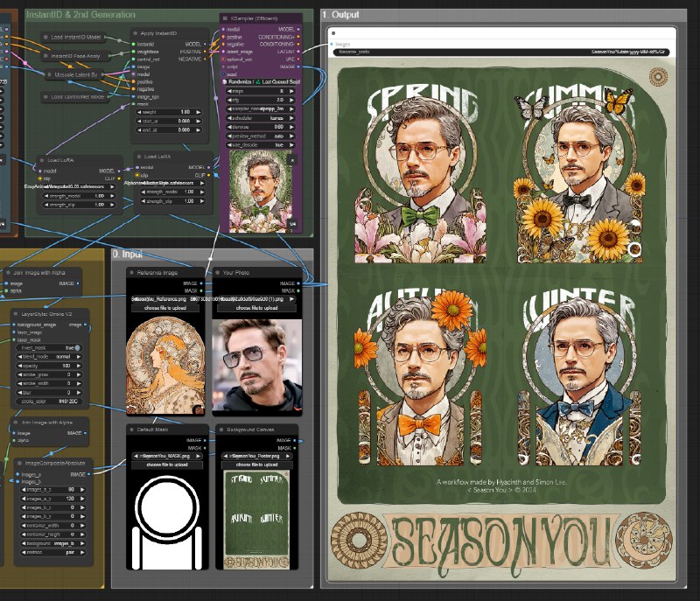Collapse the Apply InstantID node via its title dot
This screenshot has height=601, width=700.
tap(135, 33)
